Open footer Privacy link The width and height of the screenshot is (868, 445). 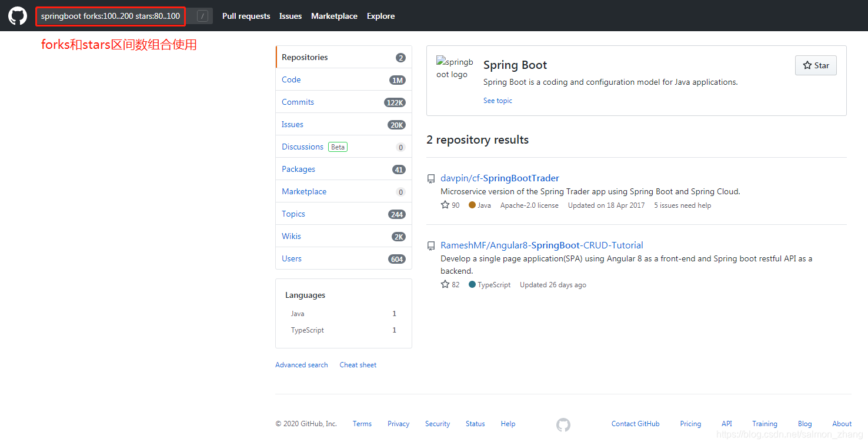click(398, 424)
